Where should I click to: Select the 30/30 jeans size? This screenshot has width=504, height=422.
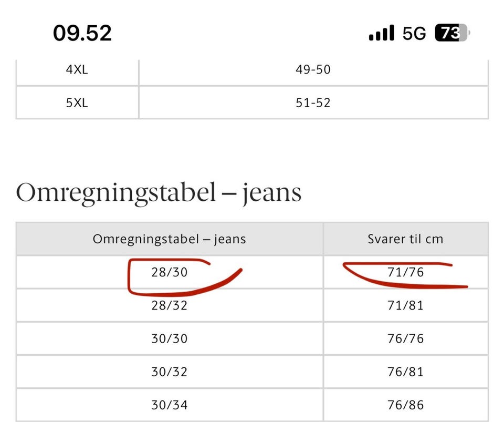tap(170, 338)
